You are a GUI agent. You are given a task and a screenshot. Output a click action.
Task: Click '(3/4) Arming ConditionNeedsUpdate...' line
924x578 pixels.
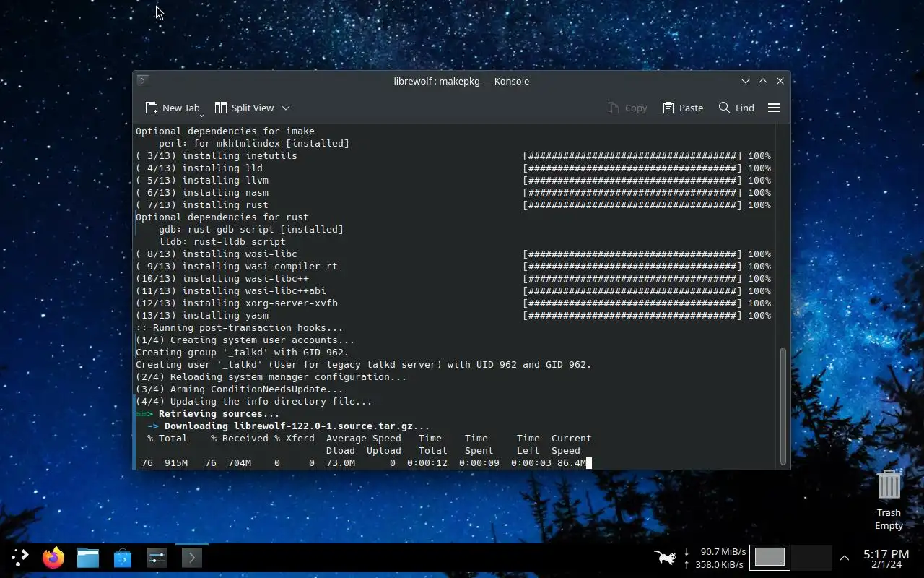point(240,389)
